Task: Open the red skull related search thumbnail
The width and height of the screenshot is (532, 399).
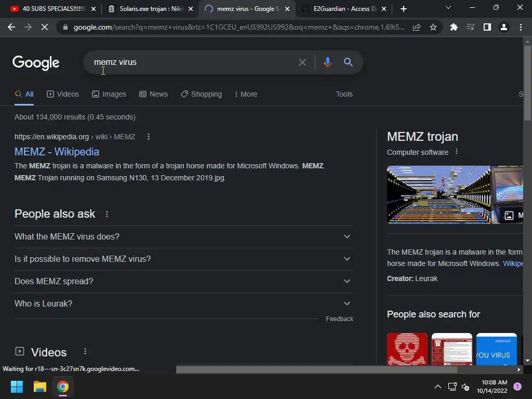Action: point(407,349)
